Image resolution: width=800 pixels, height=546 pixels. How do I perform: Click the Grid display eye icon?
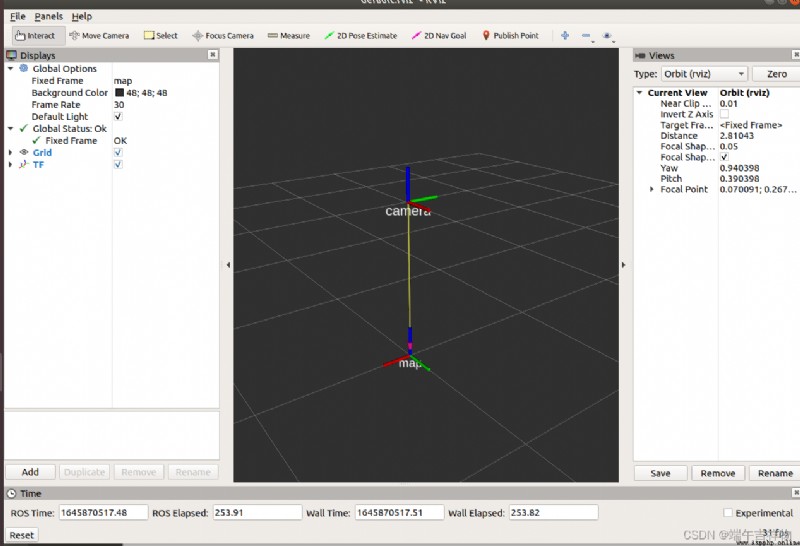[23, 152]
